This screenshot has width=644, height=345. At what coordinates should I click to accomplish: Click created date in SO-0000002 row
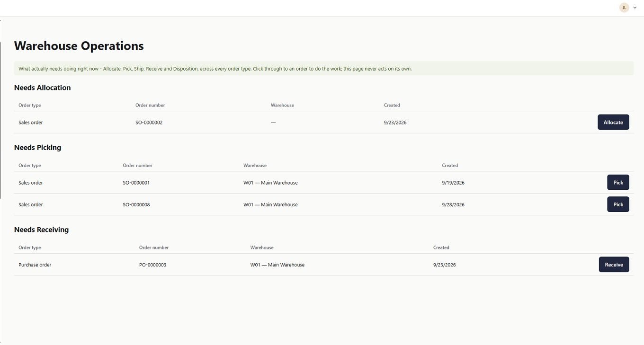(395, 123)
